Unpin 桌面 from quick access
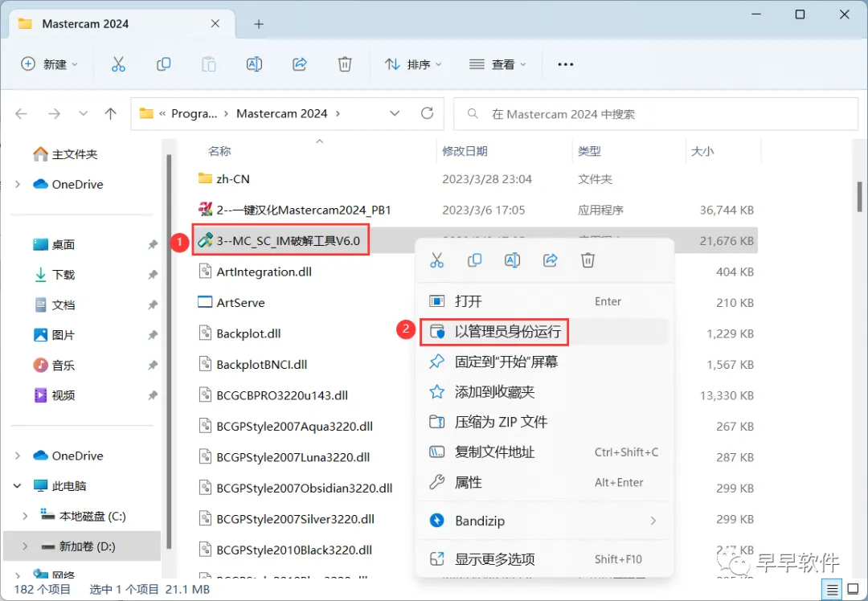 153,244
